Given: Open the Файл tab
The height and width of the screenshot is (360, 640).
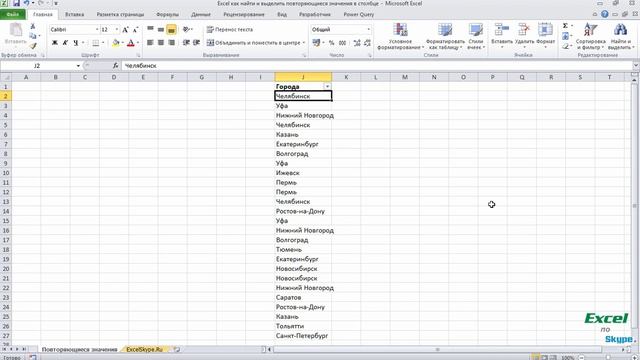Looking at the screenshot, I should coord(13,14).
